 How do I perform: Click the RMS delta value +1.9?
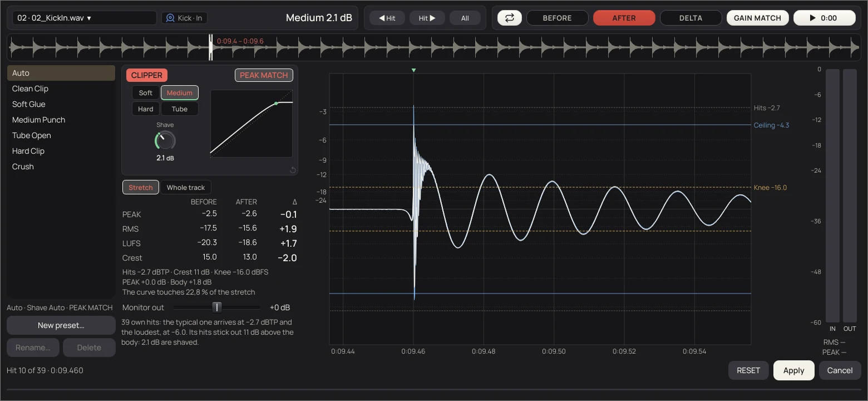click(288, 229)
